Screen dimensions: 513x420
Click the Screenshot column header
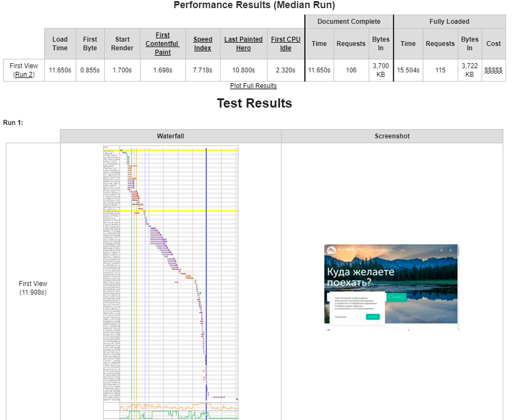click(391, 136)
